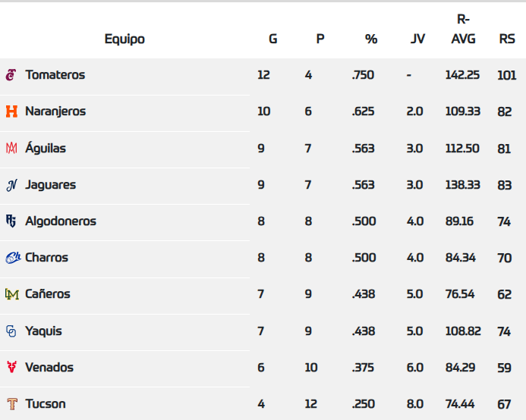Click the JV column header
This screenshot has height=420, width=526.
(x=417, y=39)
